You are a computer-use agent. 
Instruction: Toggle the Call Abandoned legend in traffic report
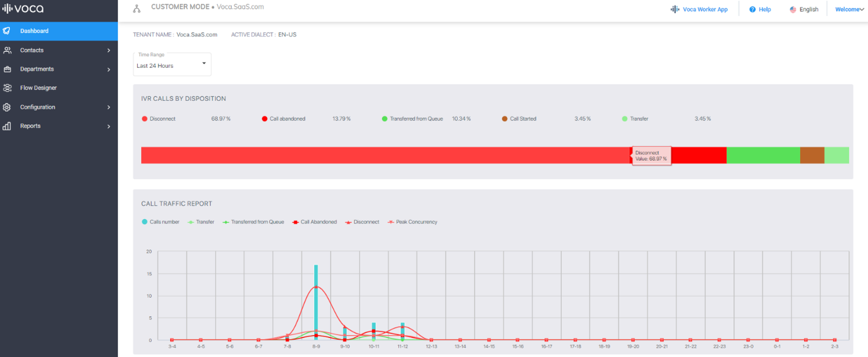[x=314, y=222]
